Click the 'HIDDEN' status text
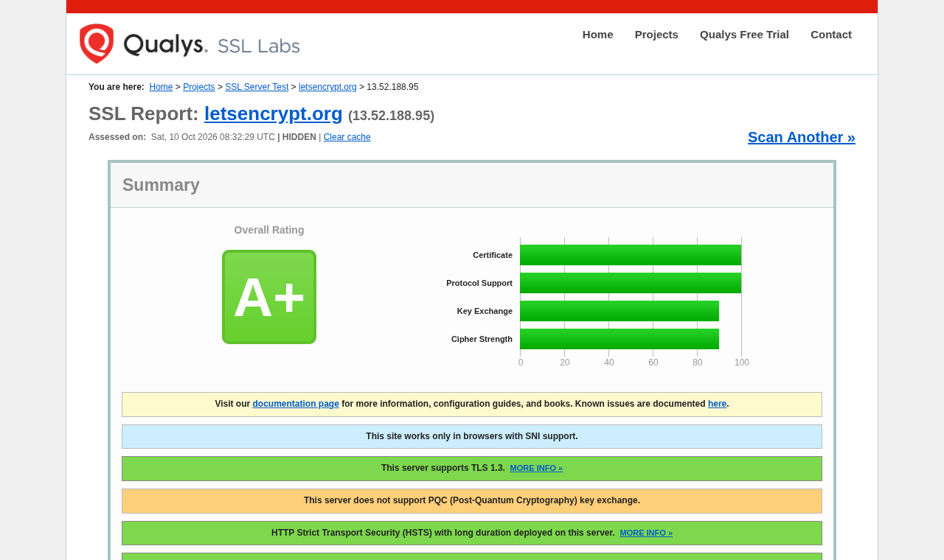 299,137
